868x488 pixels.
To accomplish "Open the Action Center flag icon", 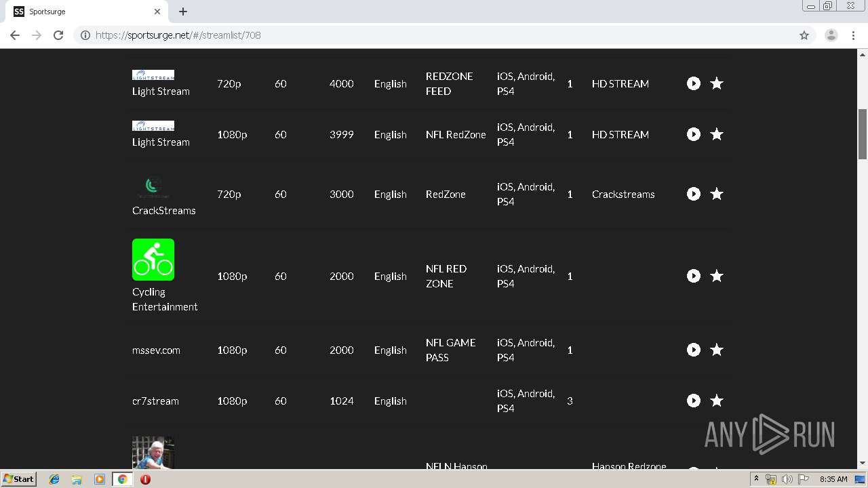I will (803, 479).
